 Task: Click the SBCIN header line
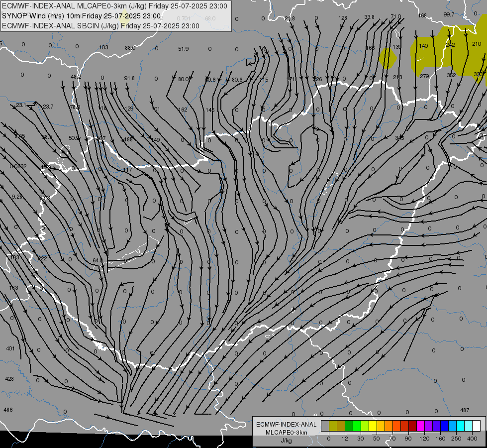tap(100, 26)
